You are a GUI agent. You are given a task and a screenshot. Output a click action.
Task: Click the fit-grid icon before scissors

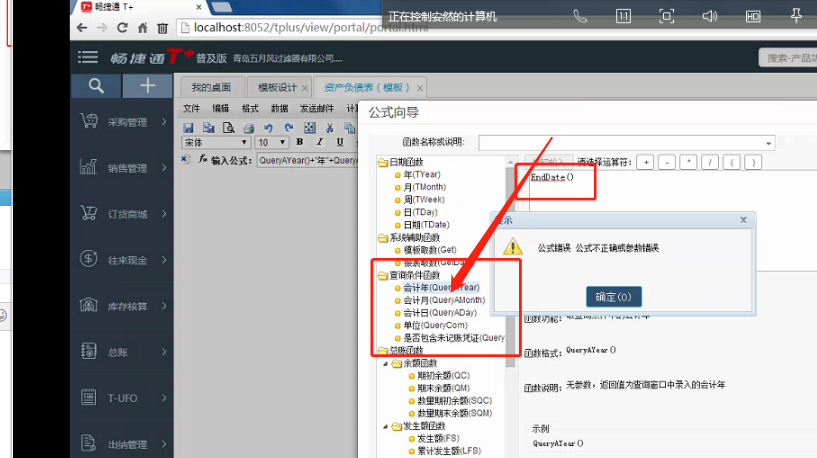click(x=310, y=128)
